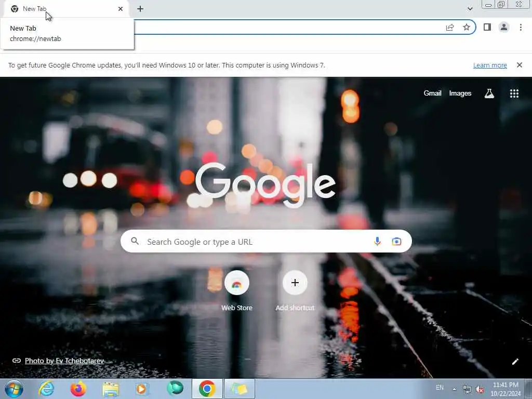Viewport: 532px width, 399px height.
Task: Select the New Tab browser tab
Action: 66,9
